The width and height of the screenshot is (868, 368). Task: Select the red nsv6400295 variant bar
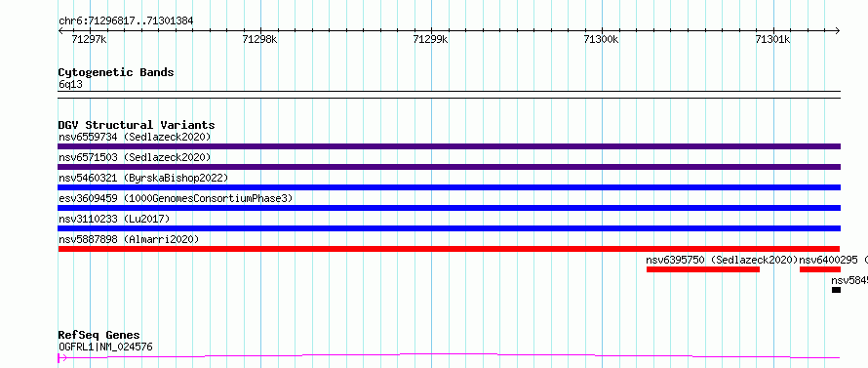820,269
